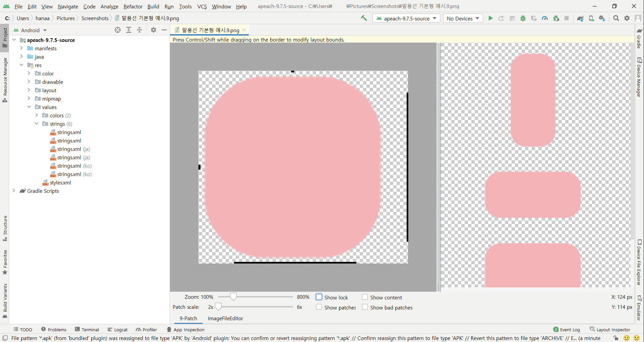644x342 pixels.
Task: Click the Debug app bug icon
Action: tap(523, 18)
